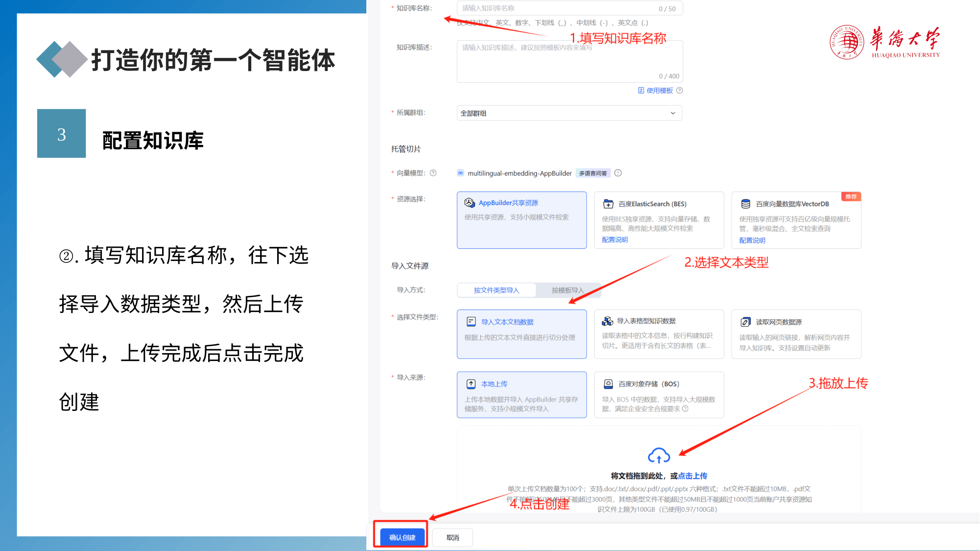This screenshot has width=980, height=551.
Task: Click the 确认创建 button
Action: [x=402, y=537]
